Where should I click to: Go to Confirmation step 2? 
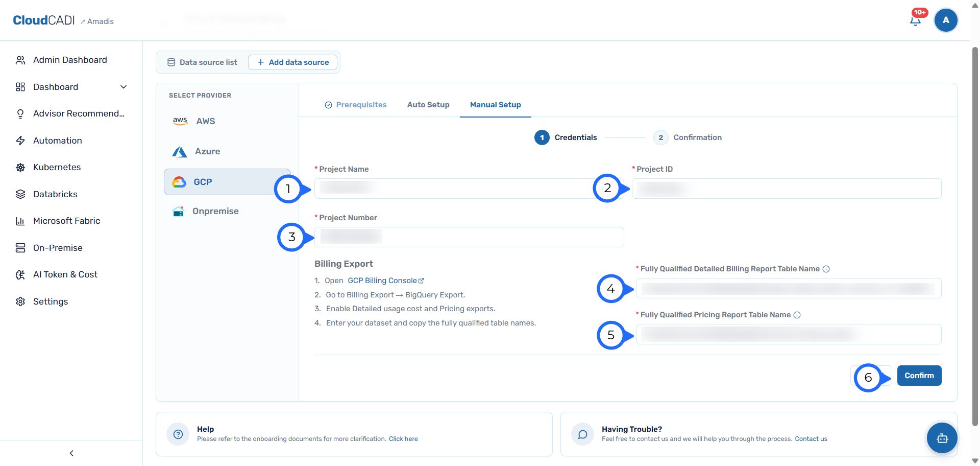[688, 137]
